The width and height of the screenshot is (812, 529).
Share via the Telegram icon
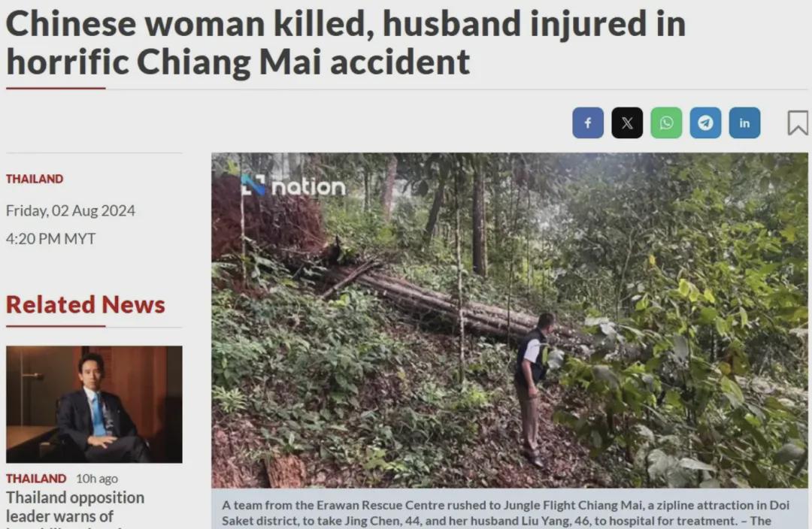coord(705,122)
